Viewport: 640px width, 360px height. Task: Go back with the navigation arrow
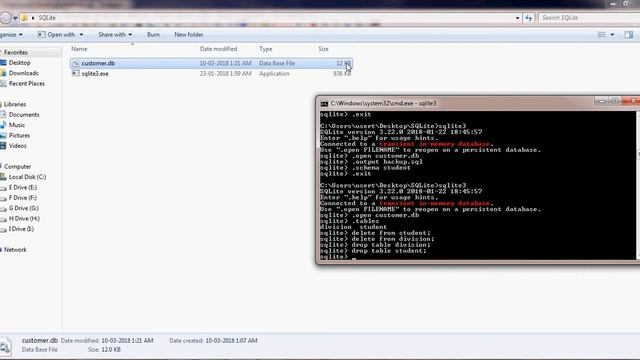tap(5, 18)
